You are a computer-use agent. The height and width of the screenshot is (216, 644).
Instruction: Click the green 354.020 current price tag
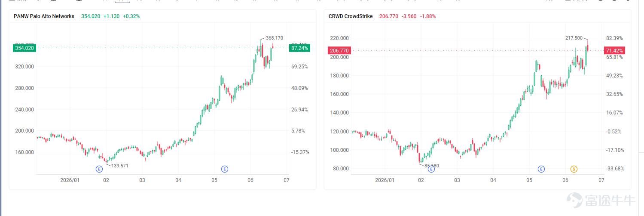pos(24,48)
